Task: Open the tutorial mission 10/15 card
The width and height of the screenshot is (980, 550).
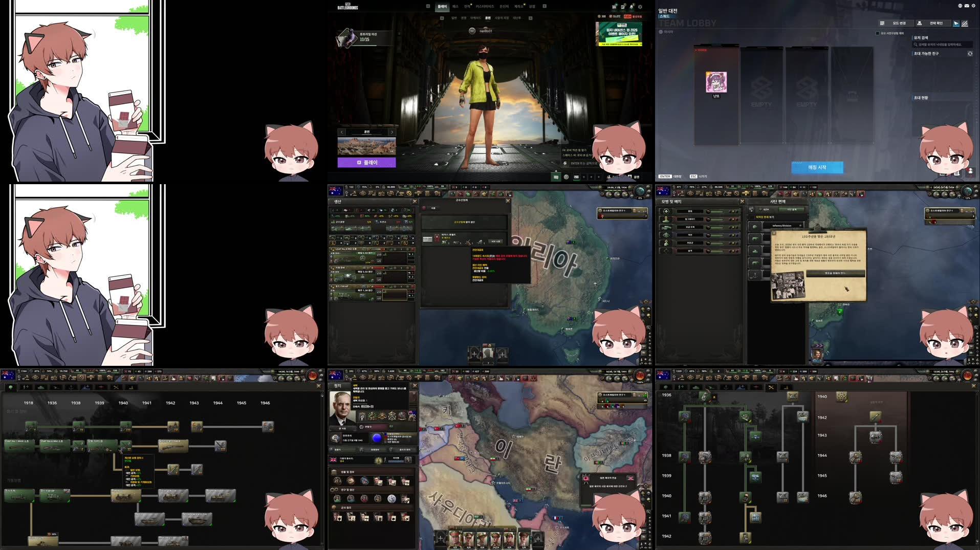Action: [364, 38]
